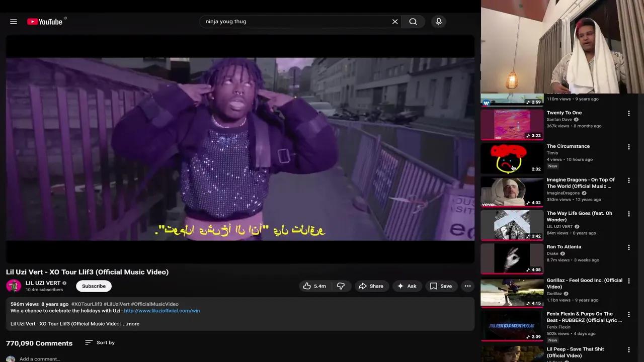Click the commenter avatar beside Add a comment
The width and height of the screenshot is (644, 362).
pos(11,359)
